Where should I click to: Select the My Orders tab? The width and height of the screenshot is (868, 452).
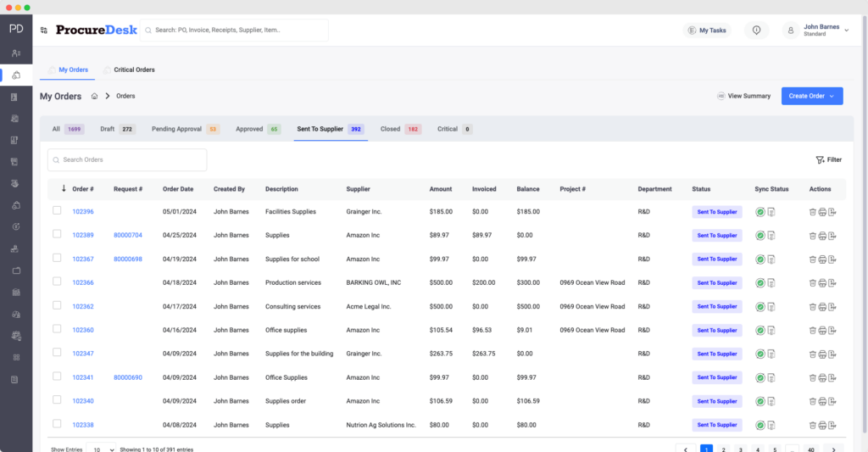click(x=68, y=70)
